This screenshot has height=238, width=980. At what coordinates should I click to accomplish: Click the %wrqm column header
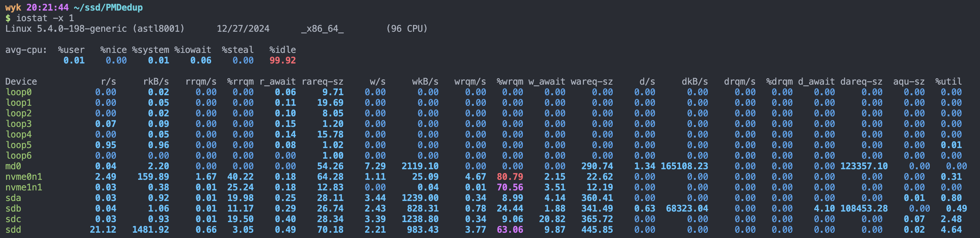pos(510,82)
